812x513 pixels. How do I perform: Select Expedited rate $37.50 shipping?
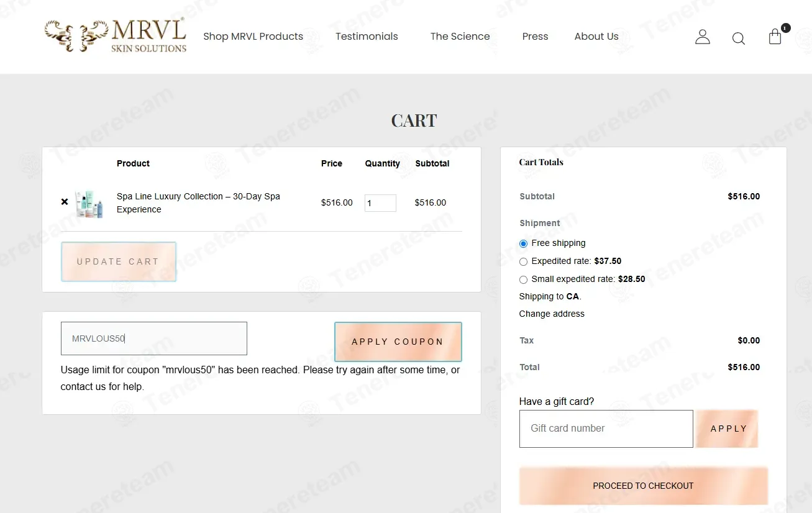523,261
